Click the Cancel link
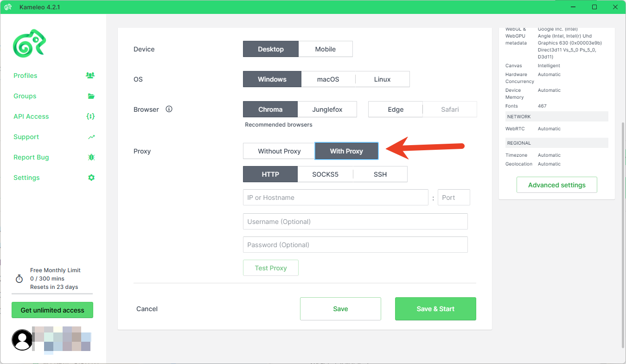This screenshot has width=626, height=364. click(x=147, y=309)
